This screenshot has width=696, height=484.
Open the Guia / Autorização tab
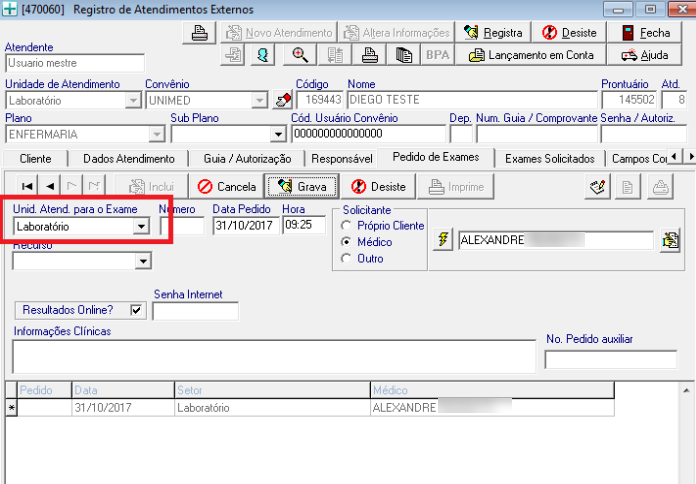coord(247,159)
